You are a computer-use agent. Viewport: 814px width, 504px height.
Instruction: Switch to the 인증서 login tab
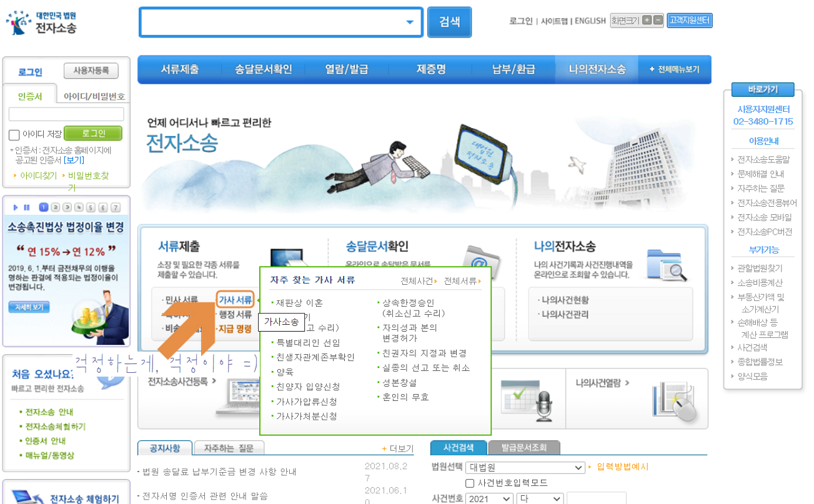(x=30, y=97)
